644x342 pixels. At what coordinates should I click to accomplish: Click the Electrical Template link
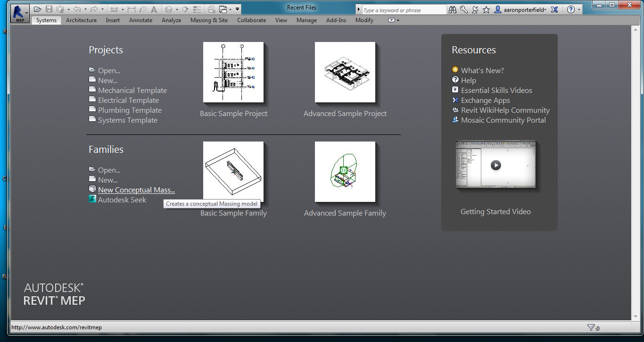pyautogui.click(x=128, y=100)
